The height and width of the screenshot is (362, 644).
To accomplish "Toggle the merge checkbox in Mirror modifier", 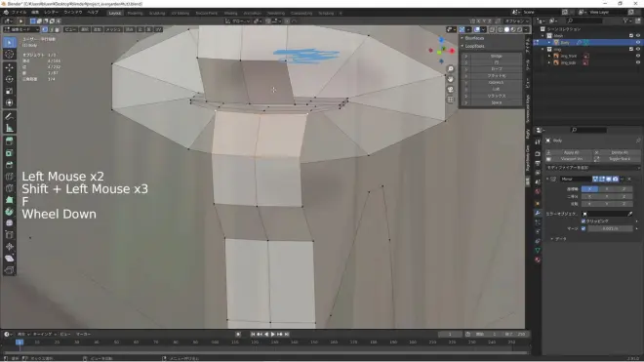I will point(584,228).
